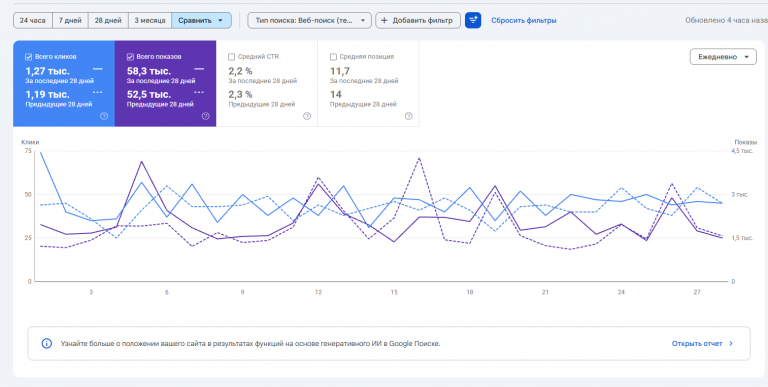Click the 1,19 тыс. previous clicks value

(48, 95)
